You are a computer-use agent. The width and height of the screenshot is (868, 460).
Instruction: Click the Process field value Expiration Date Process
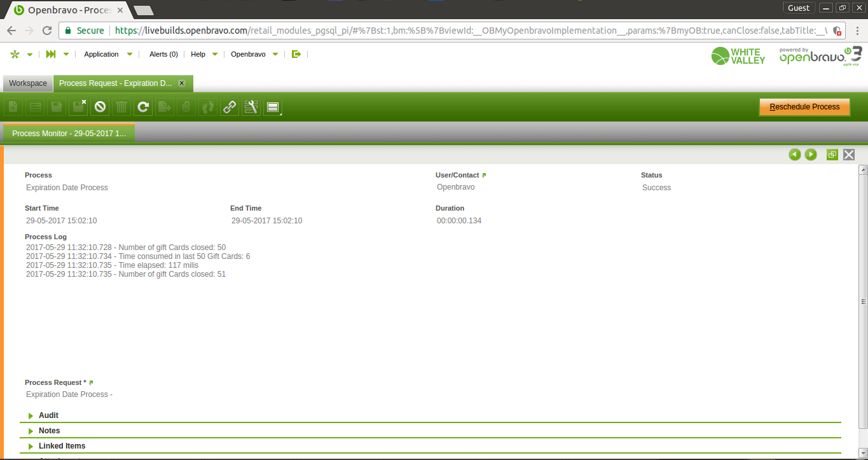pos(67,188)
